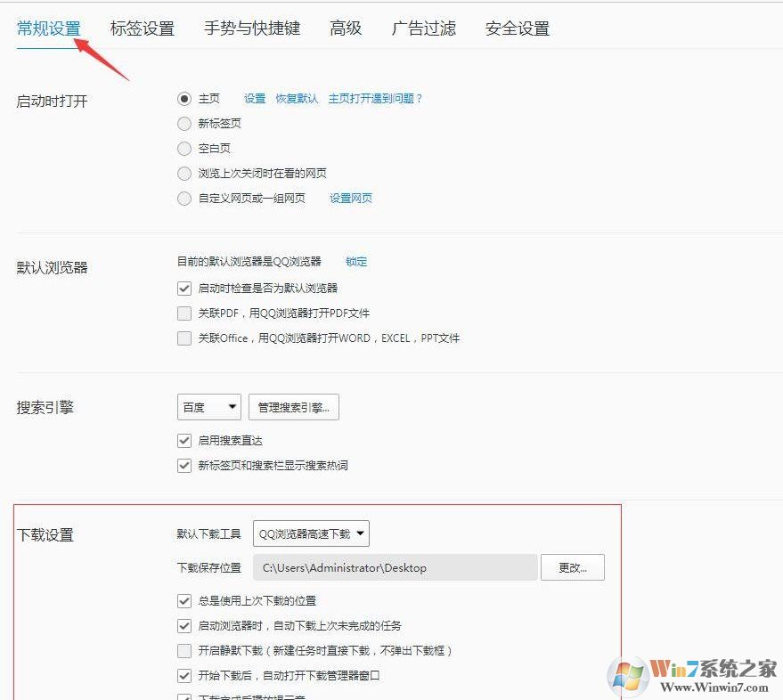Click the 更改 download location button
This screenshot has height=700, width=783.
[x=573, y=567]
